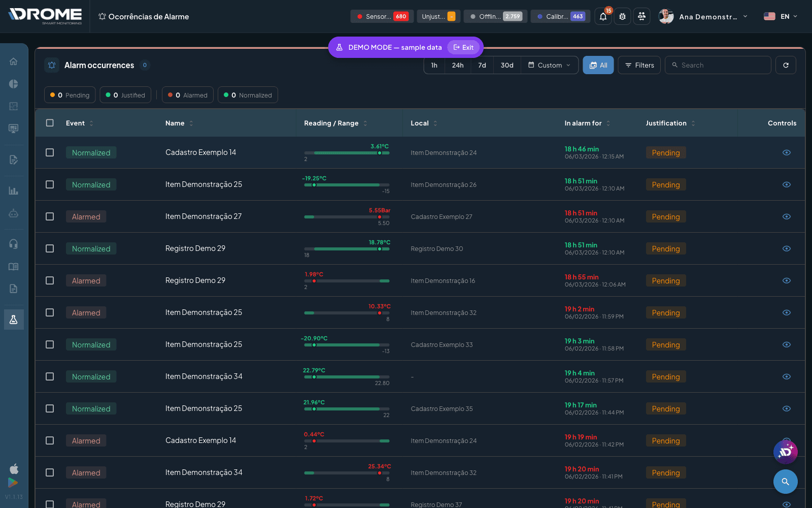Viewport: 812px width, 508px height.
Task: View details of 19 h 2 min alarm row
Action: pyautogui.click(x=787, y=312)
